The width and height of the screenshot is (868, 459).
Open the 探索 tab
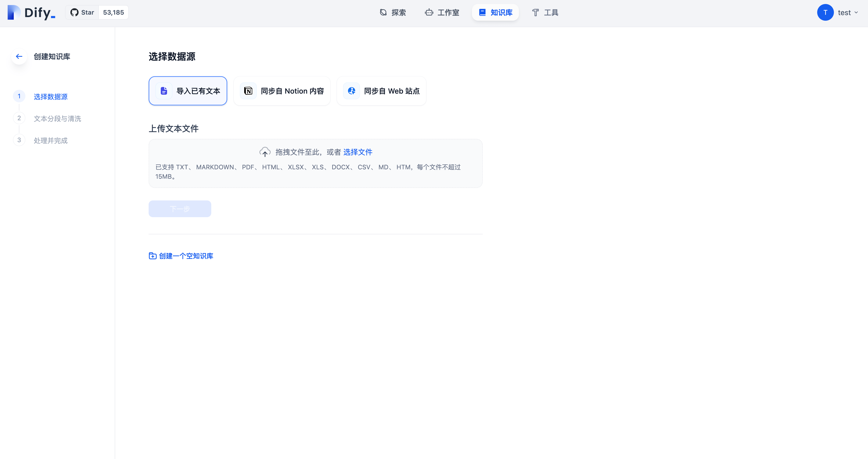click(393, 13)
